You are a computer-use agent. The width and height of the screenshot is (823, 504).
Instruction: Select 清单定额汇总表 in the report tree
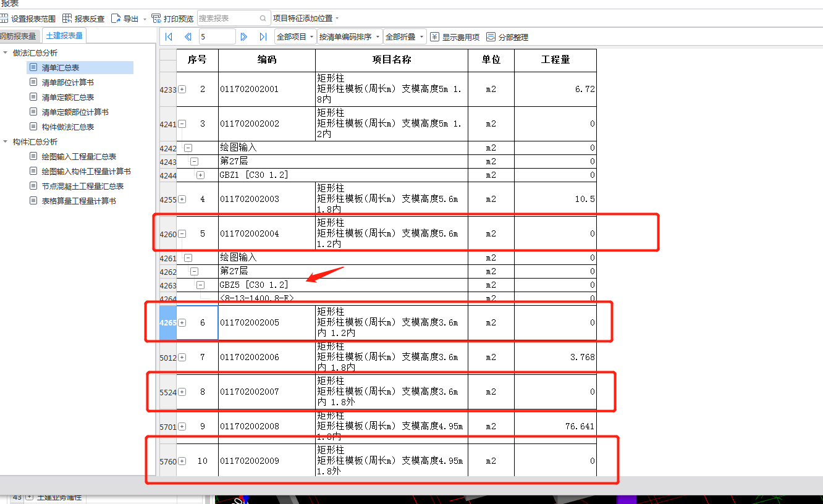click(x=68, y=98)
